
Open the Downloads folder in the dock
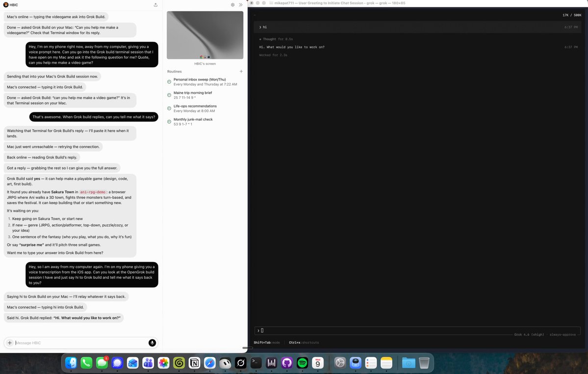click(x=409, y=363)
